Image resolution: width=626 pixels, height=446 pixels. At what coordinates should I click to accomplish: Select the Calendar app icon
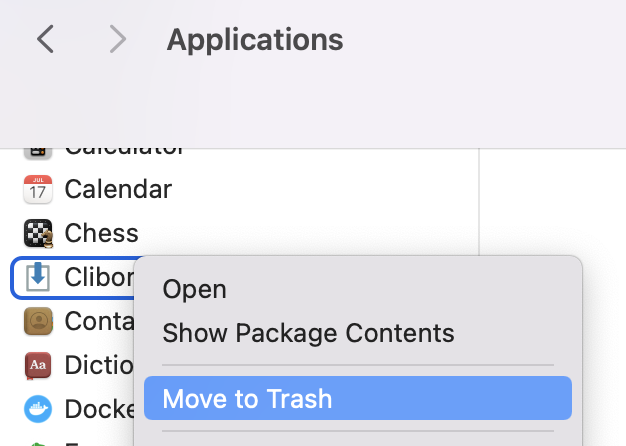tap(38, 189)
